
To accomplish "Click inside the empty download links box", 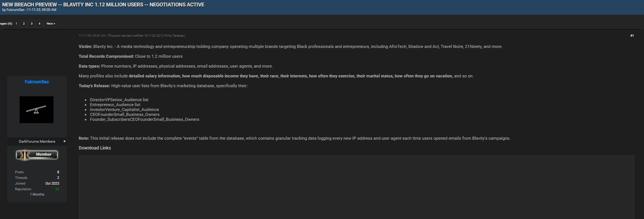I will click(356, 187).
